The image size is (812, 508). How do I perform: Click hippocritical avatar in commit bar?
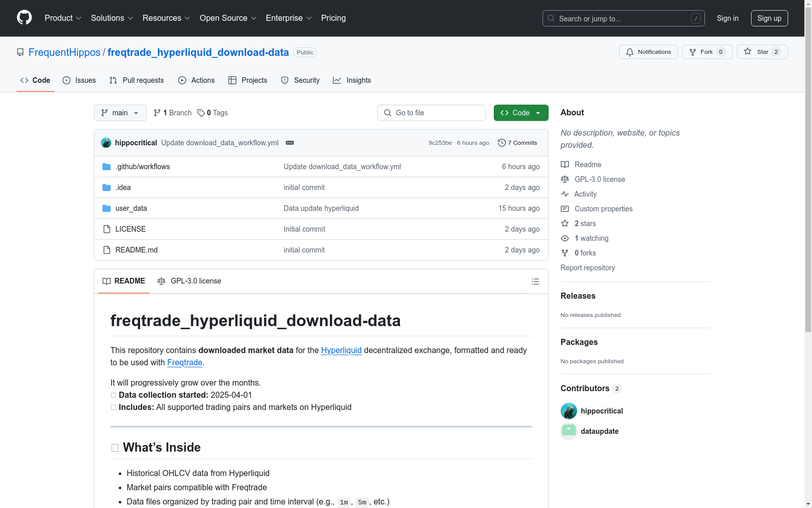(x=106, y=143)
